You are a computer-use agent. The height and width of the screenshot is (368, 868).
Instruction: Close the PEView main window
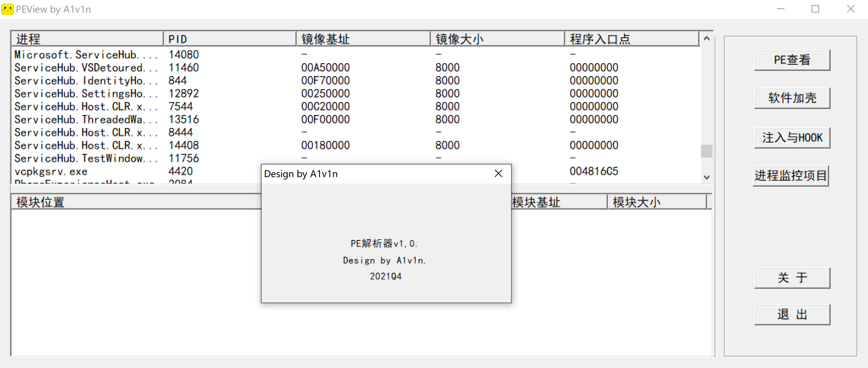(850, 9)
